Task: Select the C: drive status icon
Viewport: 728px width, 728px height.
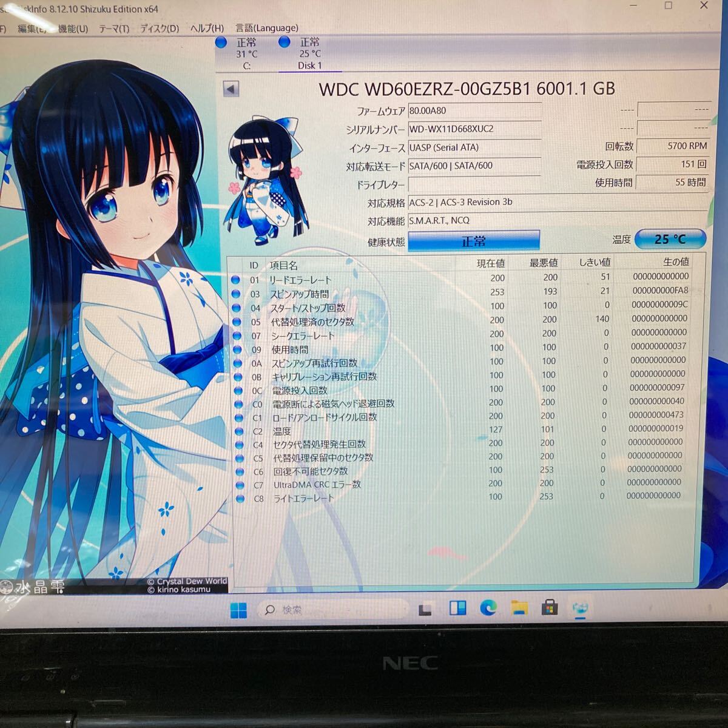Action: coord(221,42)
